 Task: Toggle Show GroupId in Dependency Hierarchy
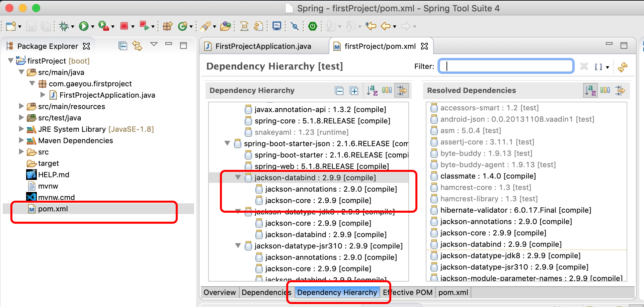387,90
